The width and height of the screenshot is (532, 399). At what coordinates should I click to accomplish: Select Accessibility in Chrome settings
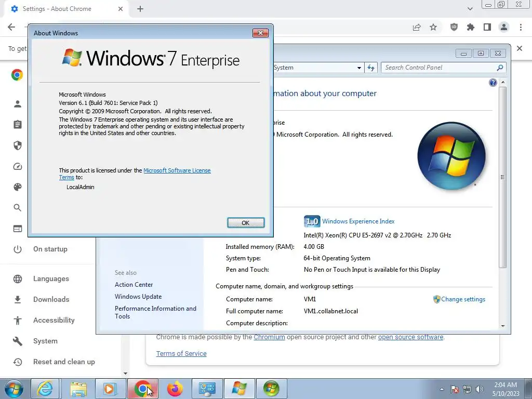[x=54, y=320]
